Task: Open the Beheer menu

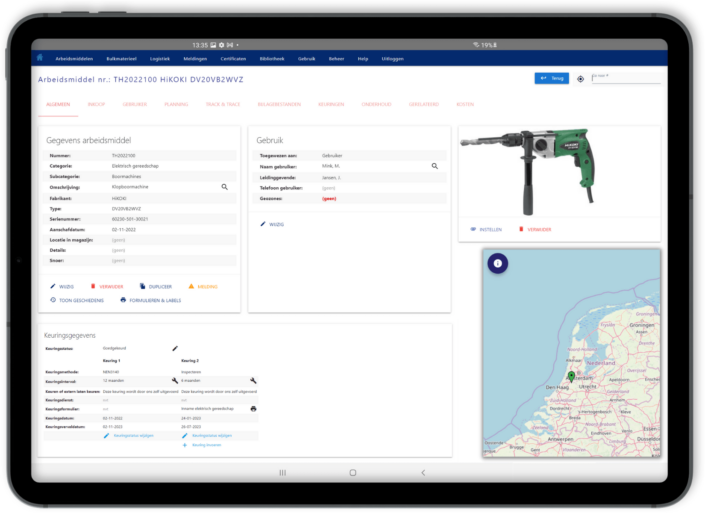Action: (336, 59)
